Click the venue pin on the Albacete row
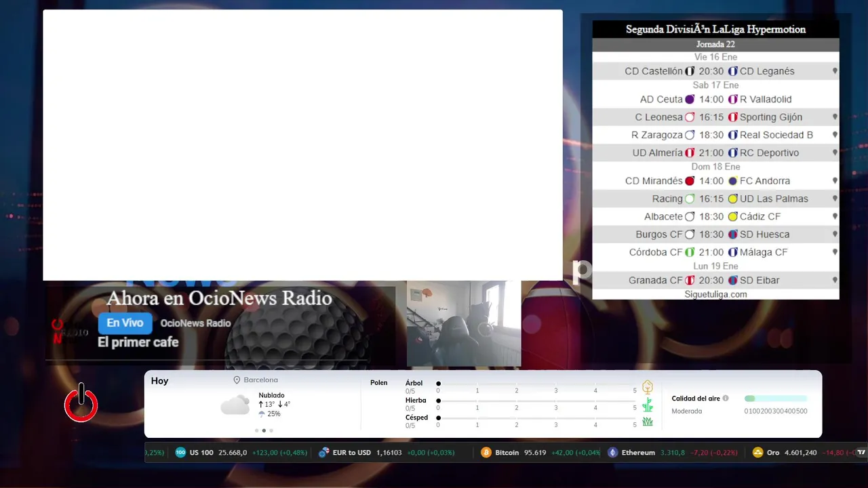This screenshot has width=868, height=488. (835, 216)
